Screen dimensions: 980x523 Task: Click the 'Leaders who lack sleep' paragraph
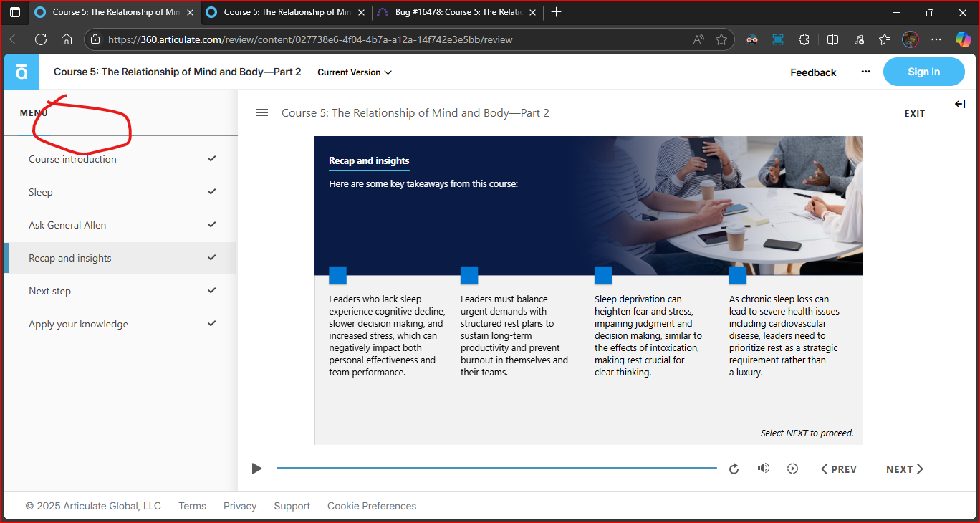pyautogui.click(x=387, y=335)
